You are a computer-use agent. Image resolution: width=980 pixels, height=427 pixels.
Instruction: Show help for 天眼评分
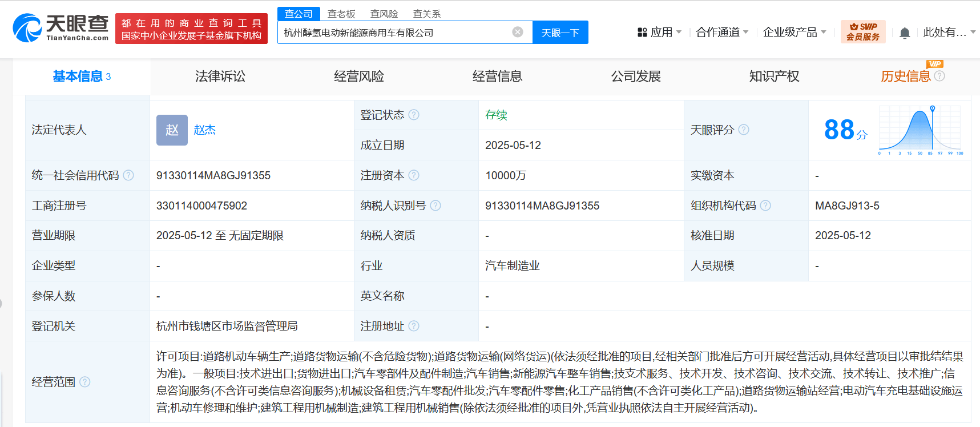[x=744, y=130]
